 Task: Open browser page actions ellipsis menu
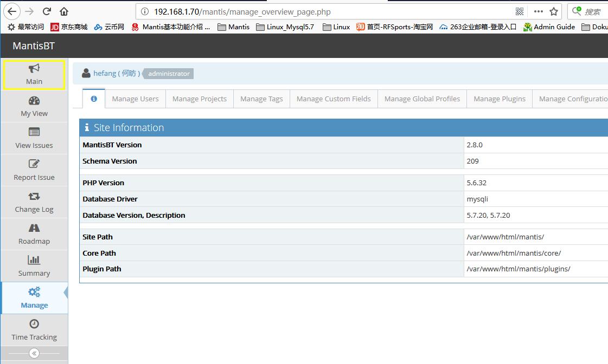point(538,11)
